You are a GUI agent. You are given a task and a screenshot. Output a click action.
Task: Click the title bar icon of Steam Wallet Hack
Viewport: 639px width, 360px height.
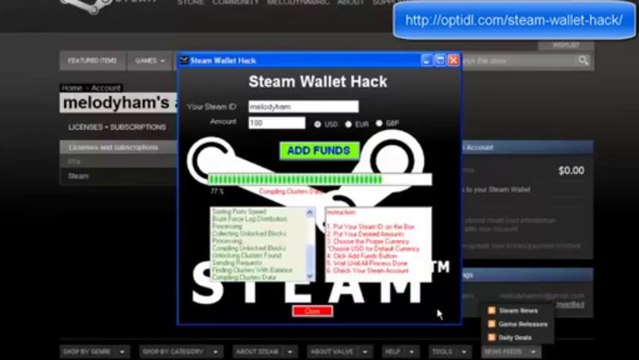point(184,60)
